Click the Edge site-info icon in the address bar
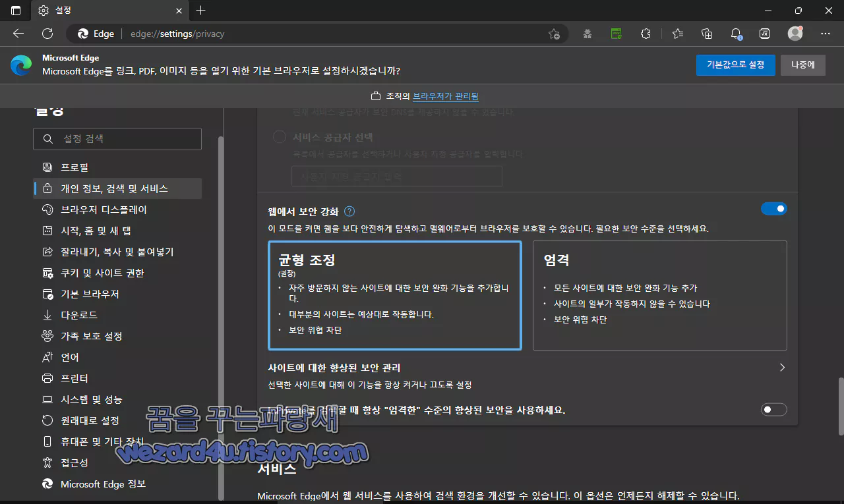Screen dimensions: 844x504 (x=96, y=34)
